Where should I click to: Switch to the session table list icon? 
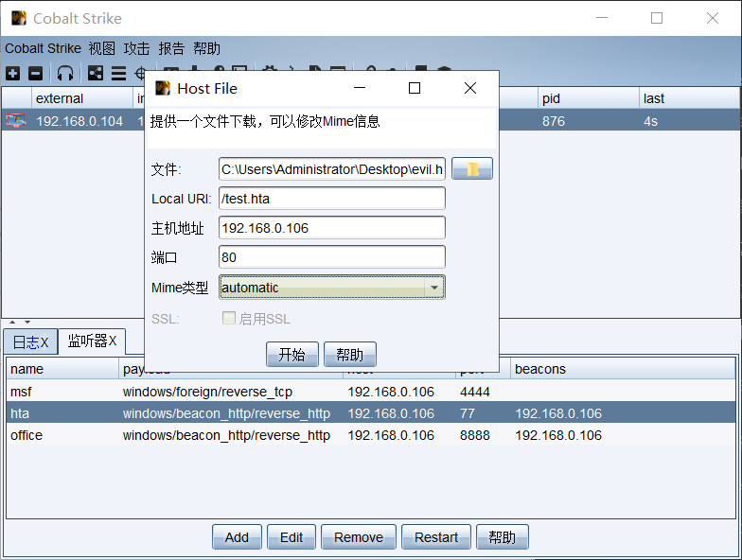click(118, 73)
